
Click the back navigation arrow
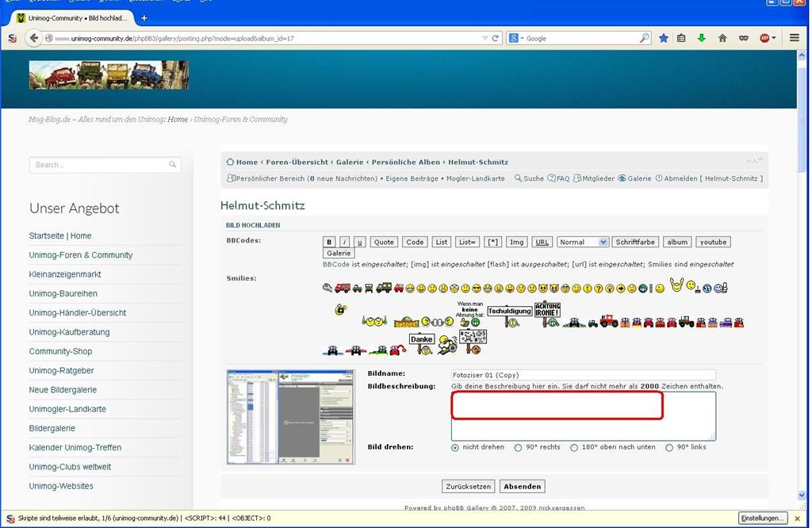[33, 38]
